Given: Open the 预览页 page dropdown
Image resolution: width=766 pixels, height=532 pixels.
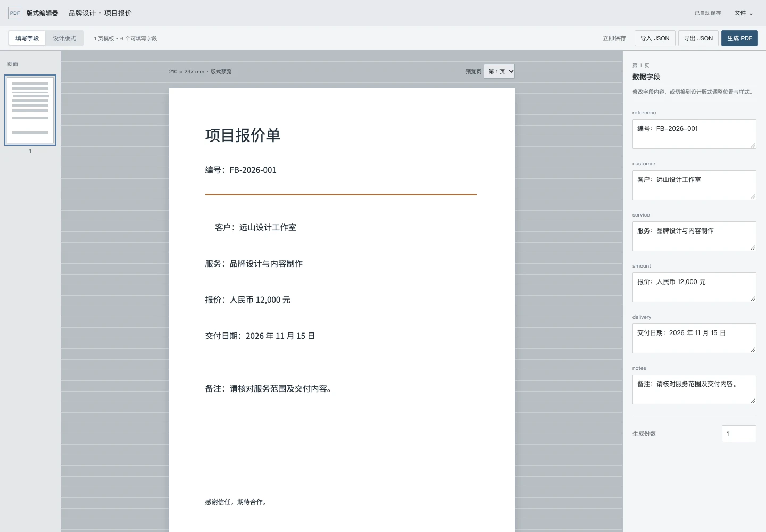Looking at the screenshot, I should pos(499,71).
